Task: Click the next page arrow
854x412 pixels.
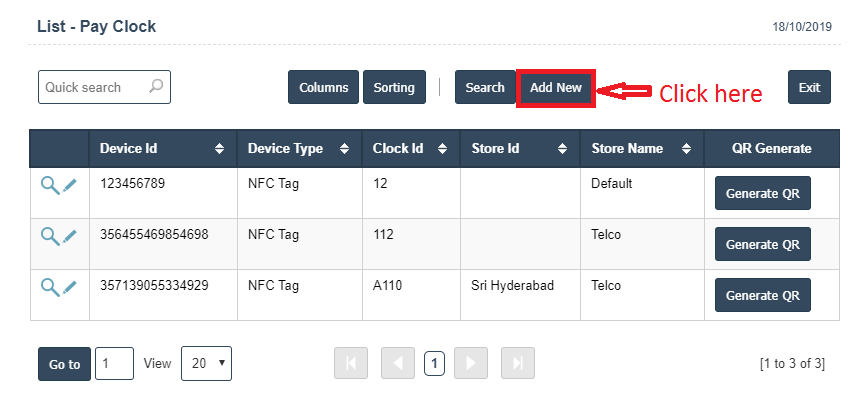Action: [470, 364]
